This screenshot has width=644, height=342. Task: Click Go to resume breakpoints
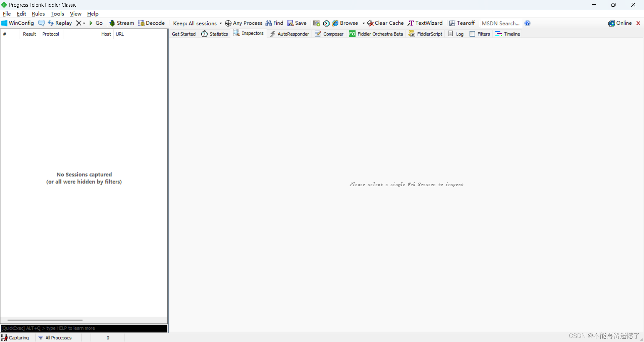tap(96, 23)
